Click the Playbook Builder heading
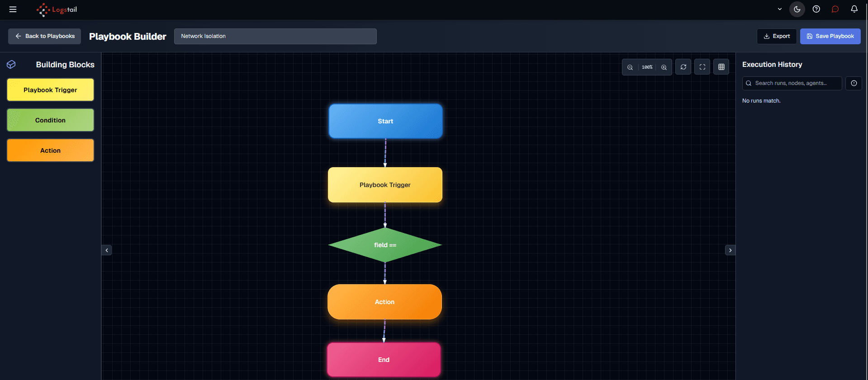 pyautogui.click(x=128, y=37)
